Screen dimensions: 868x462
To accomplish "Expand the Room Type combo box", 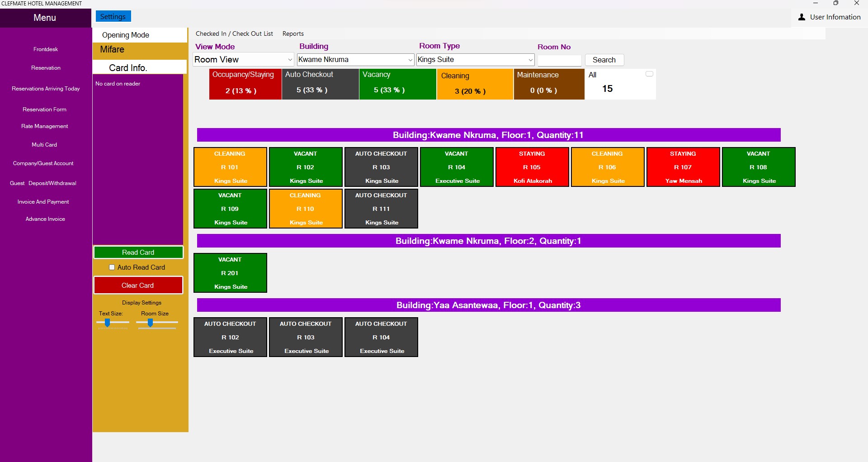I will pos(530,60).
